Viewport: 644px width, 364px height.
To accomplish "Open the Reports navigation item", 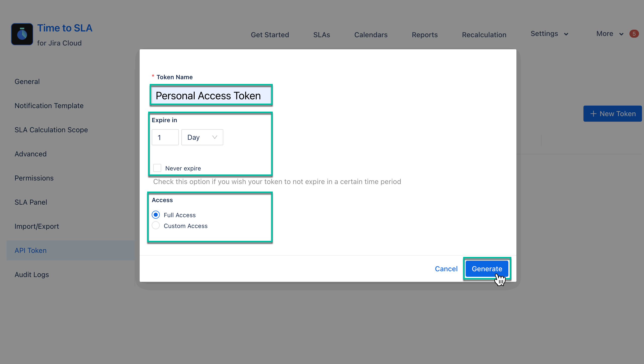I will (x=424, y=35).
